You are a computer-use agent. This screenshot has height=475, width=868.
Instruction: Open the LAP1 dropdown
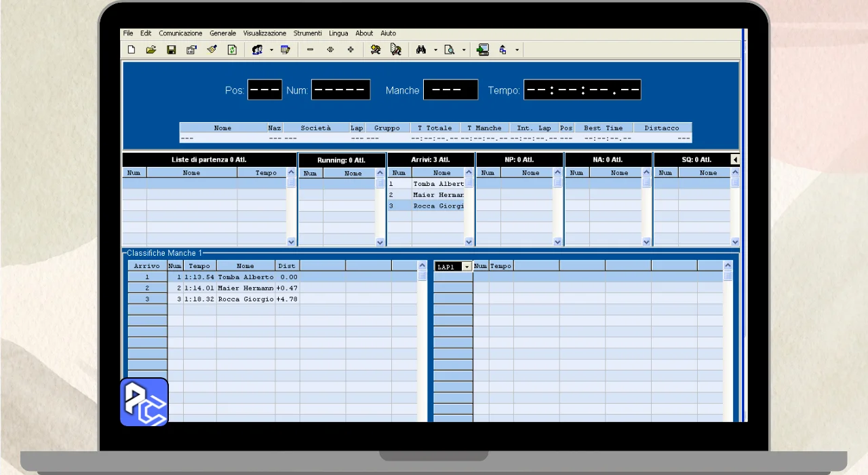(466, 267)
